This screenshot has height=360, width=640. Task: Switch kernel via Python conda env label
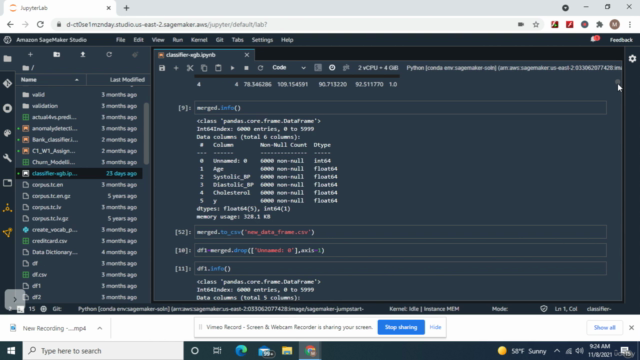click(513, 68)
